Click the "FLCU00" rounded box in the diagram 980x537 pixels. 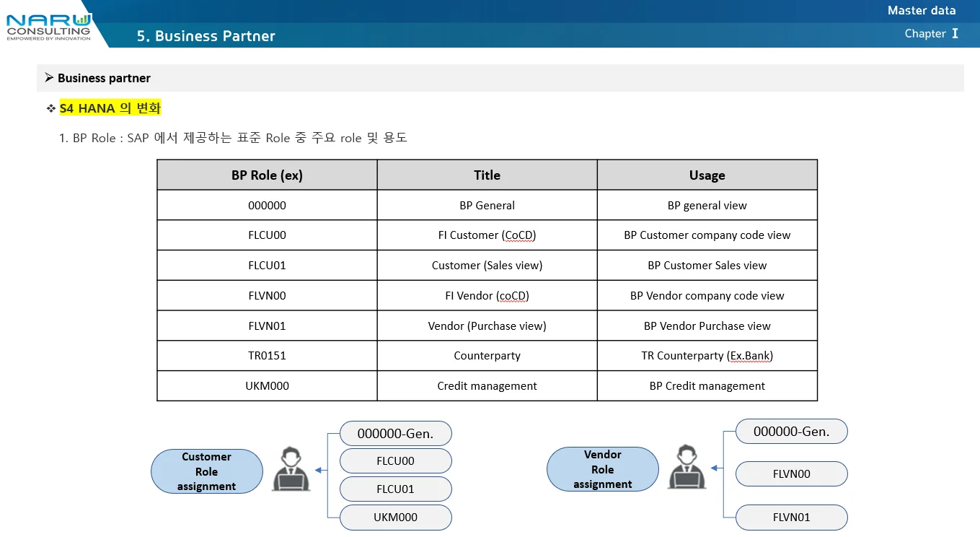click(x=395, y=461)
